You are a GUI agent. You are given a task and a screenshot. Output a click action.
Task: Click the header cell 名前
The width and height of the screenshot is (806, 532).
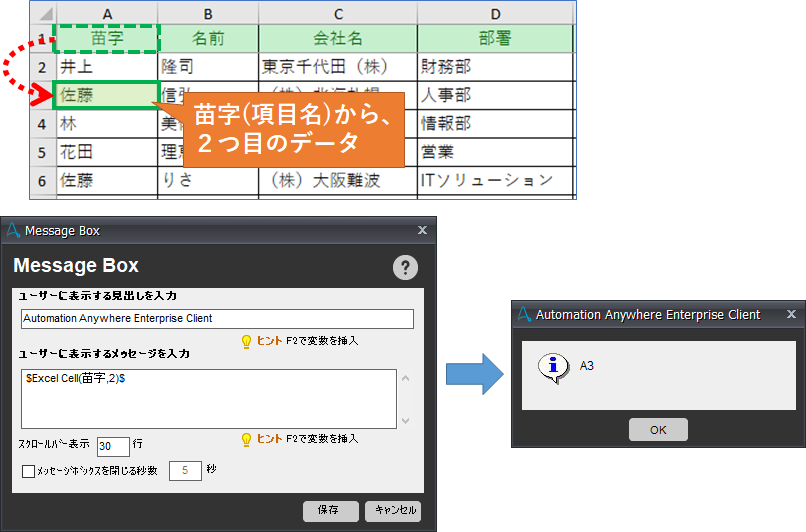point(208,39)
